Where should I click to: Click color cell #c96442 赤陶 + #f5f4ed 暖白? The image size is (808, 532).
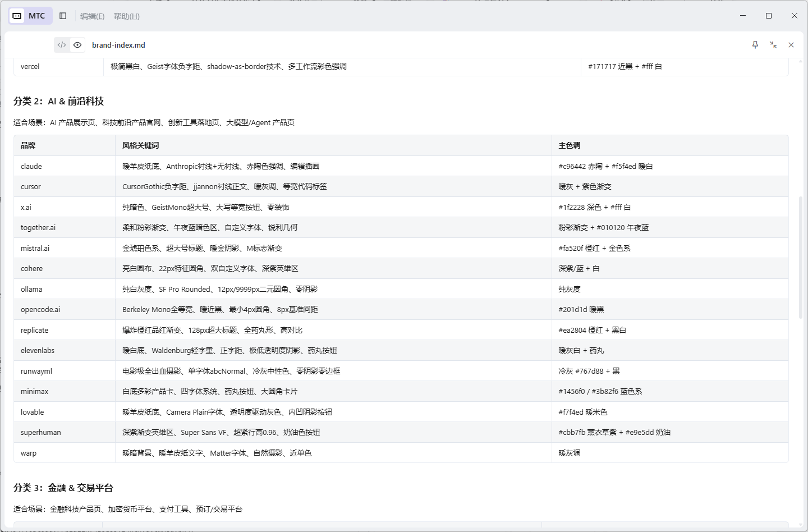(670, 166)
